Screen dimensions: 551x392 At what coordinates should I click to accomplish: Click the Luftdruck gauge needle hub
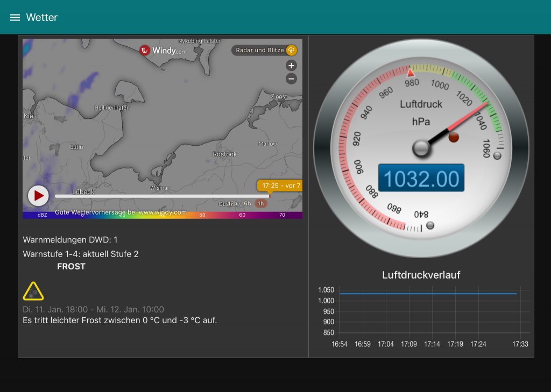422,148
